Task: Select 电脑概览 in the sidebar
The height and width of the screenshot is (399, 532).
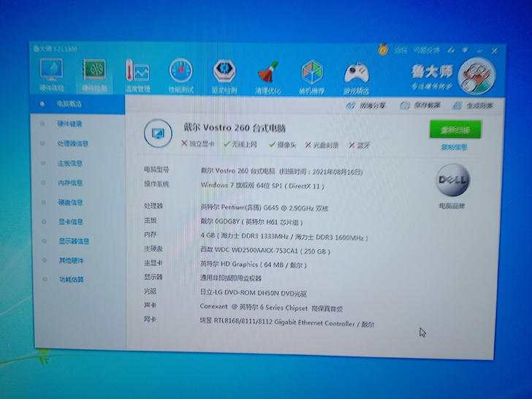Action: pos(77,104)
